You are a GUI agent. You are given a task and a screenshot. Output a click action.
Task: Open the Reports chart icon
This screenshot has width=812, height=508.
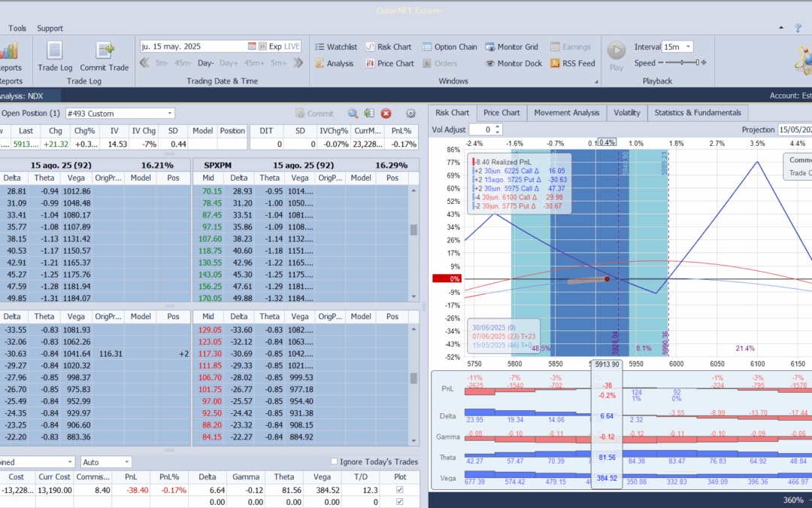coord(8,51)
